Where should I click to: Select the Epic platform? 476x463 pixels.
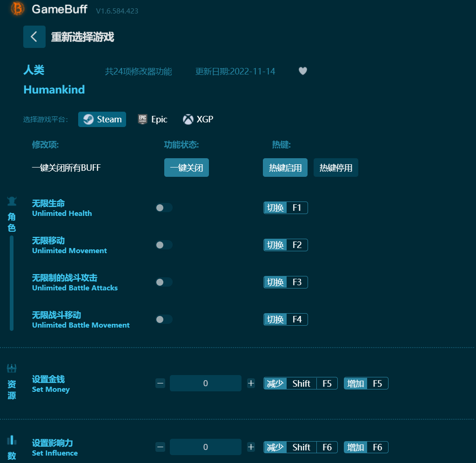(x=153, y=119)
